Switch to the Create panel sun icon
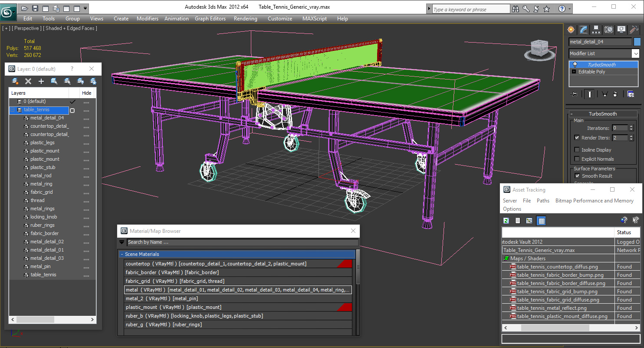 [571, 30]
